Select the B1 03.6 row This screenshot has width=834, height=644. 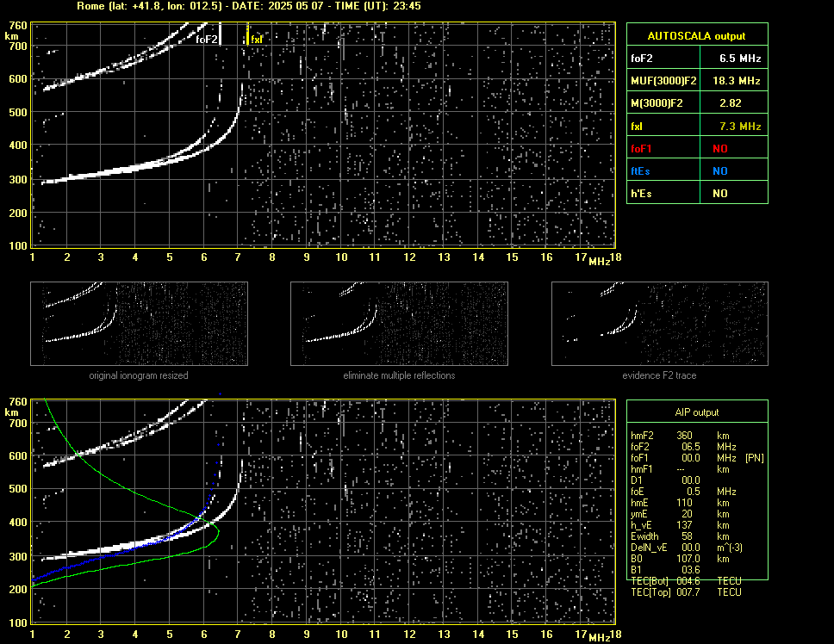click(666, 570)
